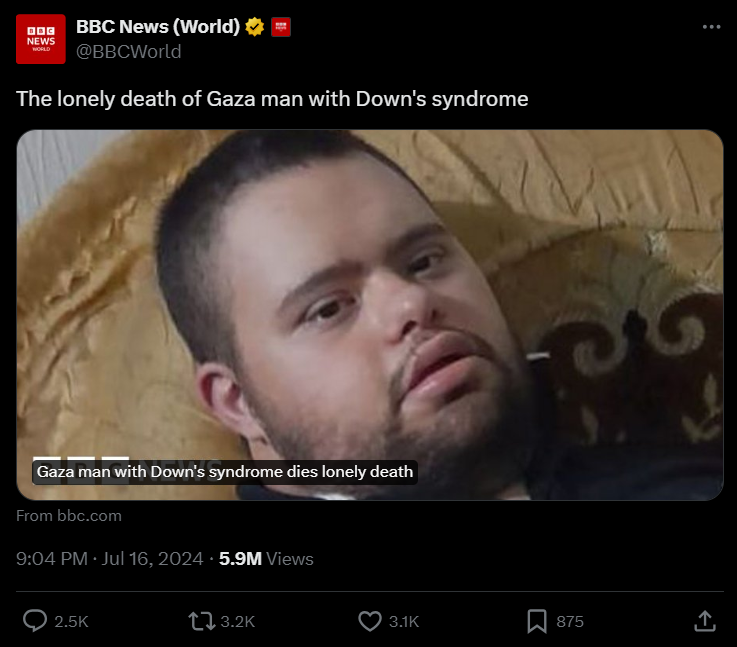737x647 pixels.
Task: Open the BBC News (World) display name
Action: coord(158,27)
